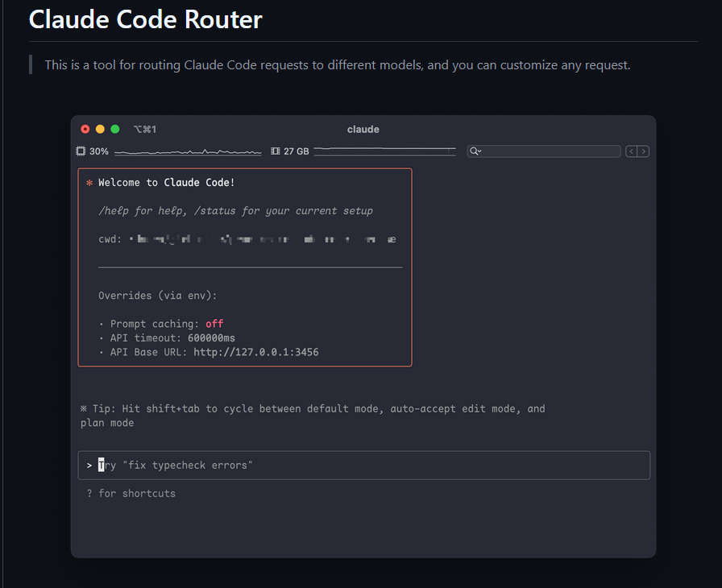Image resolution: width=722 pixels, height=588 pixels.
Task: Click the '/help for help' hint line
Action: coord(235,211)
